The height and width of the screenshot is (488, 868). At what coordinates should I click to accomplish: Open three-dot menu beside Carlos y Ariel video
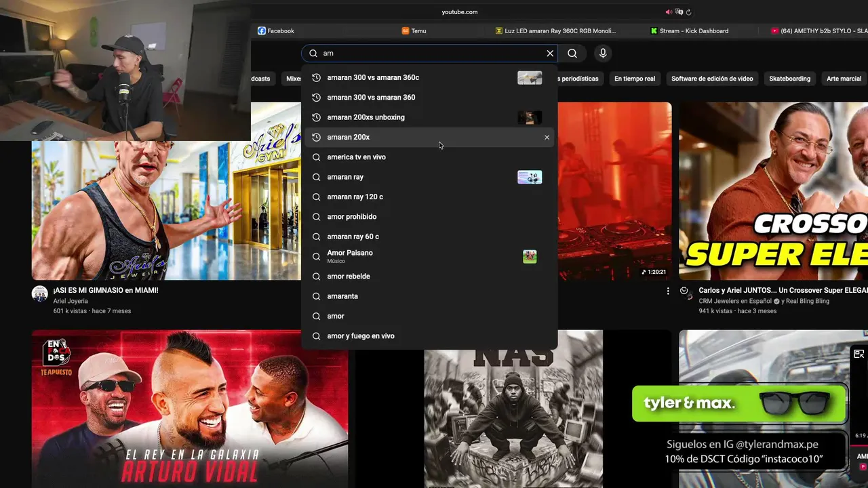[x=668, y=291]
